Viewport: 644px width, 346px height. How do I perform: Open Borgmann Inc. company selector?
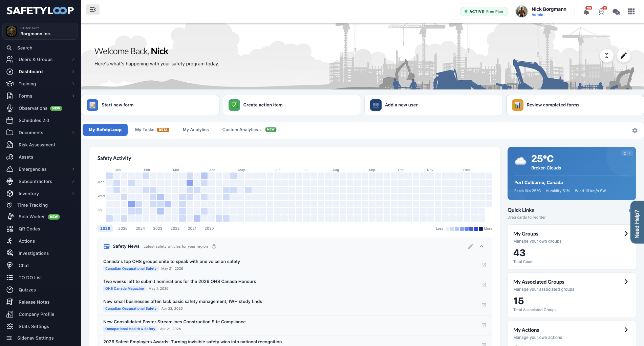[x=40, y=31]
